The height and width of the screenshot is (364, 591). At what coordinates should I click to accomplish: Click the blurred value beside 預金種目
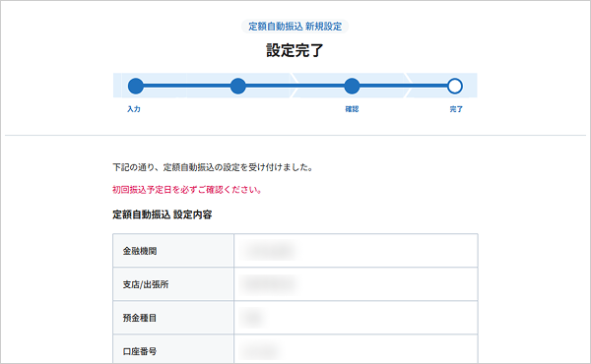pos(252,318)
